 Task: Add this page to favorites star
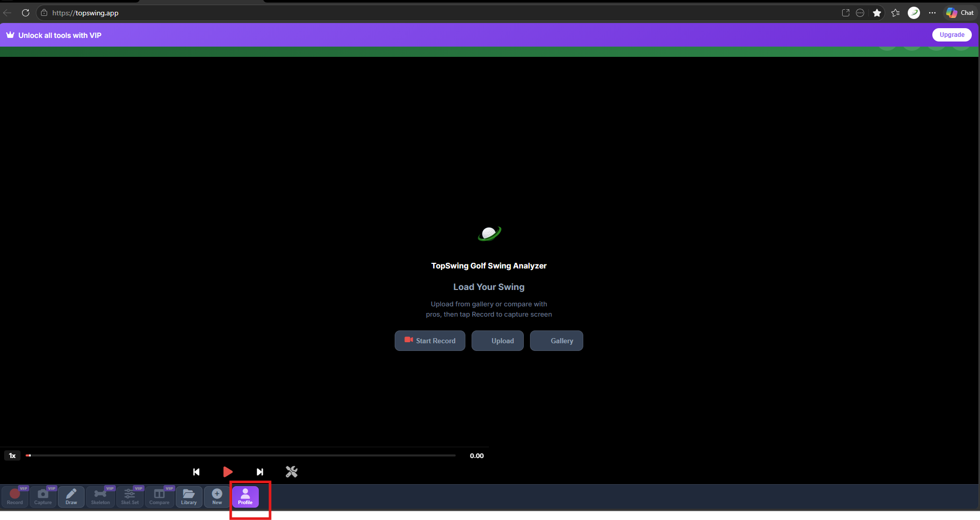pyautogui.click(x=877, y=13)
